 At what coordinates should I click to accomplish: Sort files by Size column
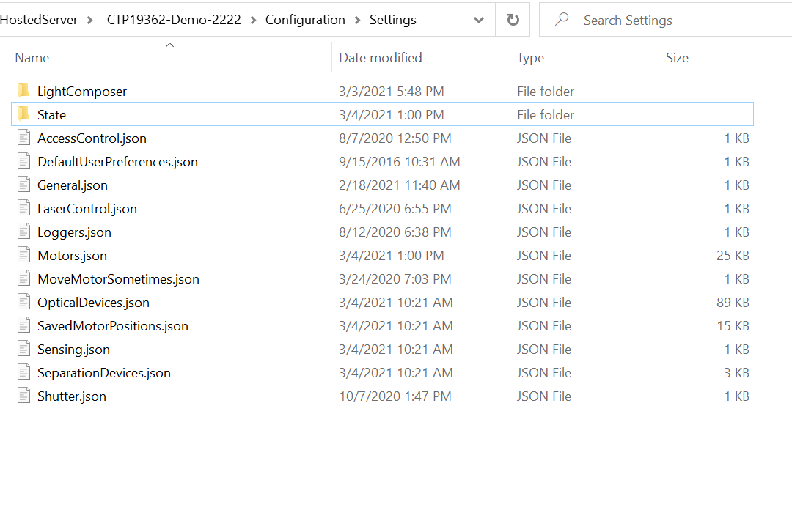tap(676, 57)
